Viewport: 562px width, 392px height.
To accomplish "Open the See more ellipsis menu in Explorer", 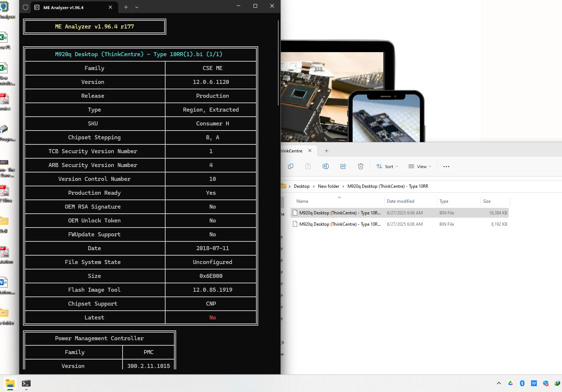I will click(446, 166).
